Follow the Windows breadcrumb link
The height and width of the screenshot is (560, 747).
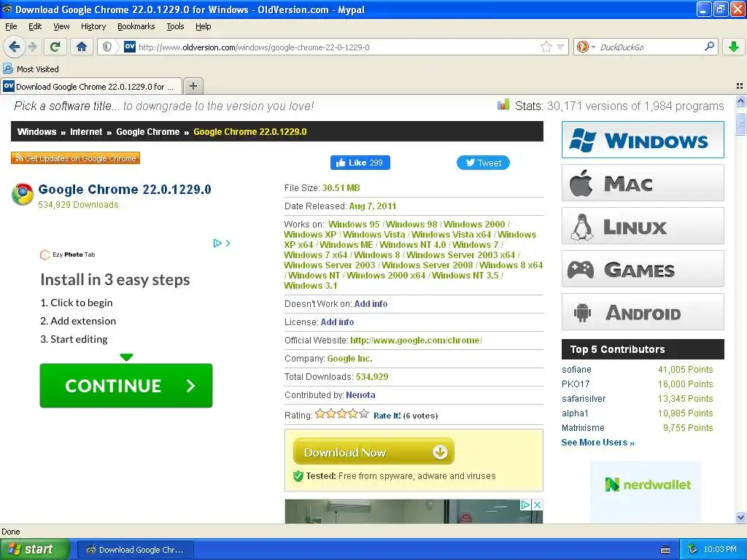click(36, 132)
